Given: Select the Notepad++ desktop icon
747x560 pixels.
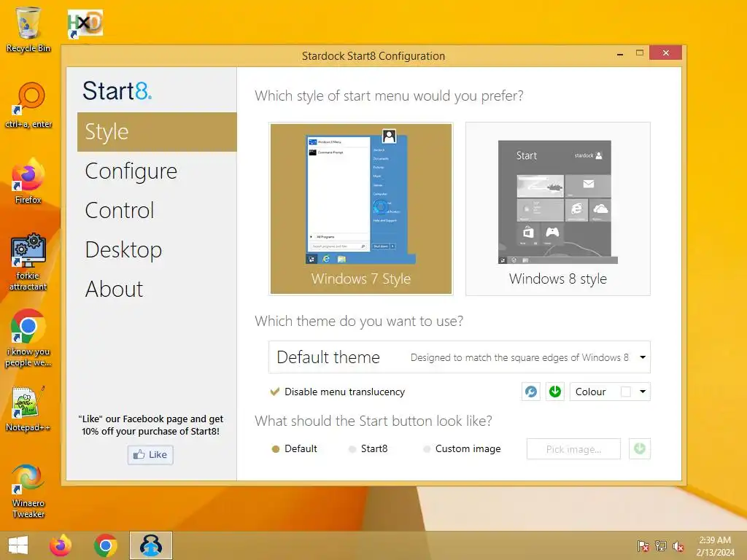Looking at the screenshot, I should (x=28, y=409).
